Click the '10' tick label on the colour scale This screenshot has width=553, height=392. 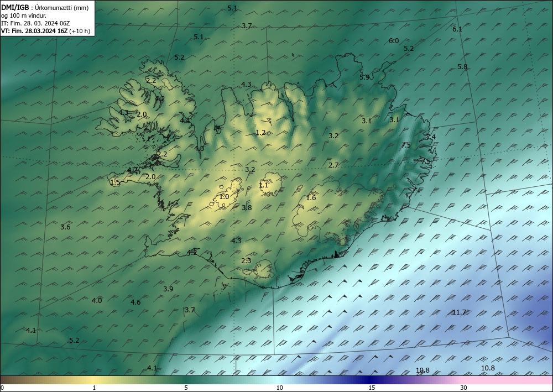point(279,388)
